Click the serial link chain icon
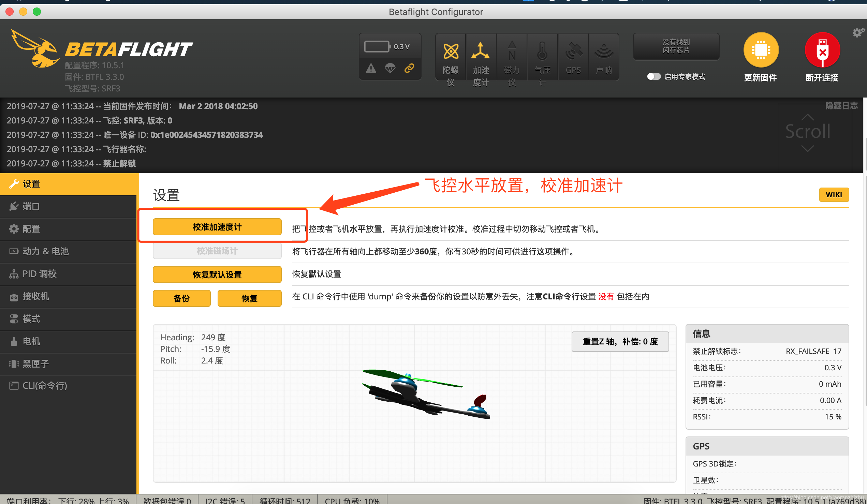867x504 pixels. (x=409, y=68)
